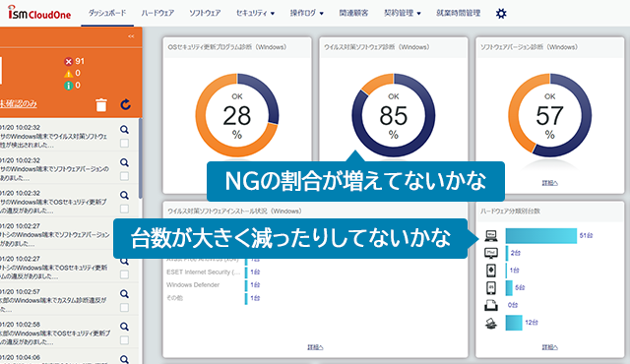Click 0台 count beside the printer icon
Viewport: 630px width, 364px height.
tap(513, 305)
